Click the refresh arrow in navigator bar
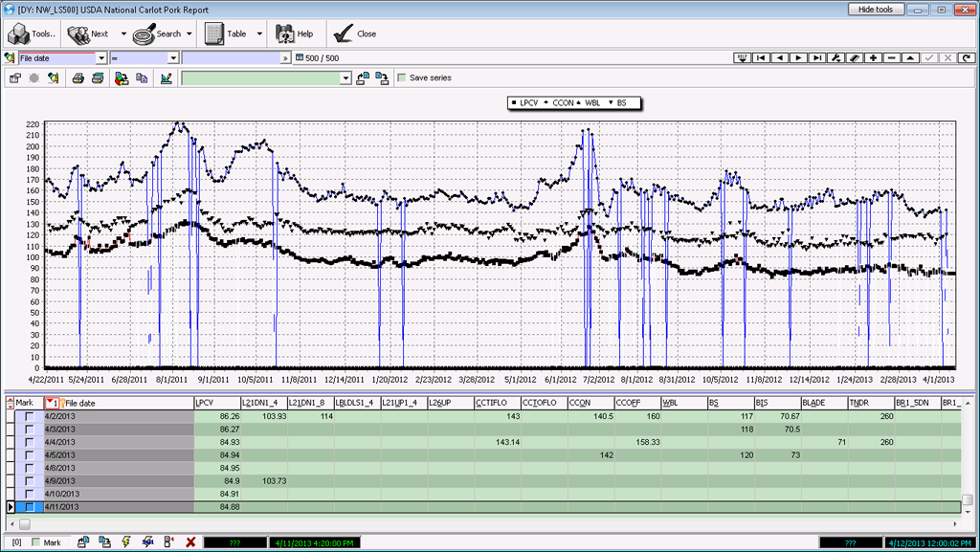The width and height of the screenshot is (980, 552). coord(966,58)
